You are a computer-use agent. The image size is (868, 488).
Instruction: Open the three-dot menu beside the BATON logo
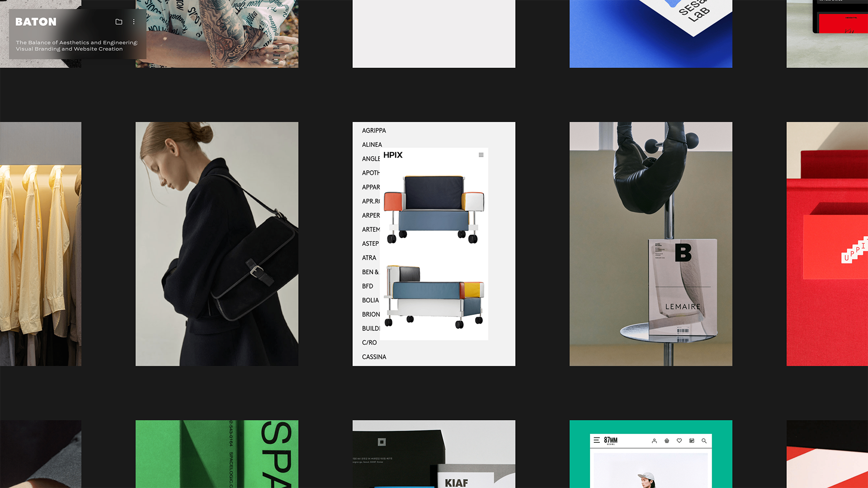(x=134, y=22)
